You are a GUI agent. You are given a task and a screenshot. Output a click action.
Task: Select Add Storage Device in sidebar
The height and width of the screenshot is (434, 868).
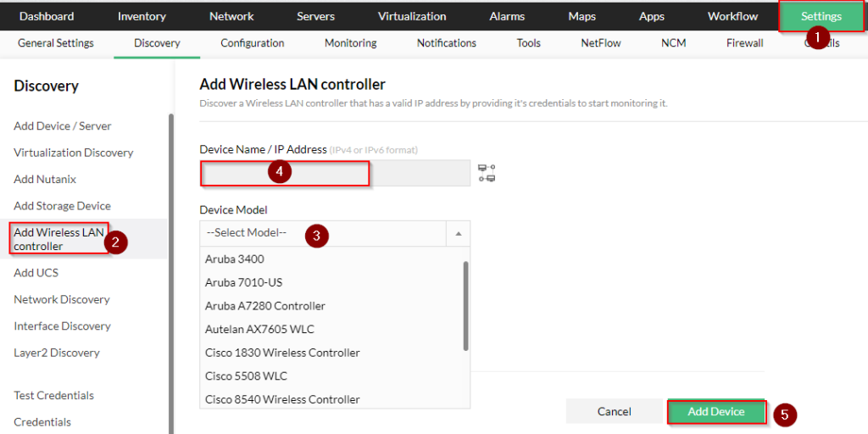62,206
